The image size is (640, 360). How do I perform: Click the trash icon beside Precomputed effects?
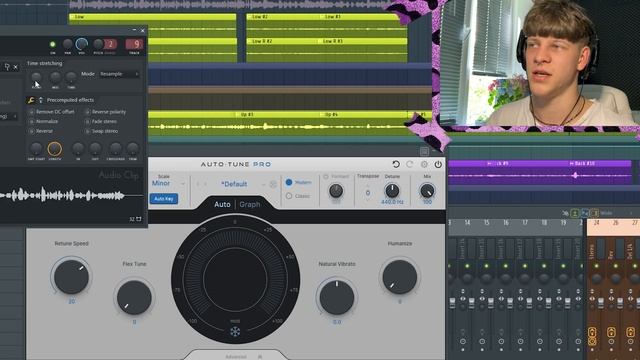click(x=40, y=100)
